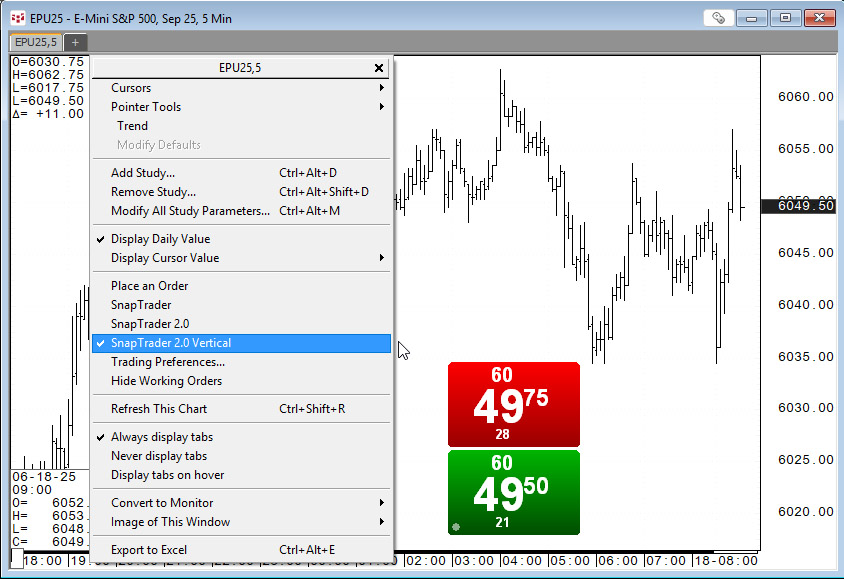Click the red sell button at 6049.75

coord(514,405)
